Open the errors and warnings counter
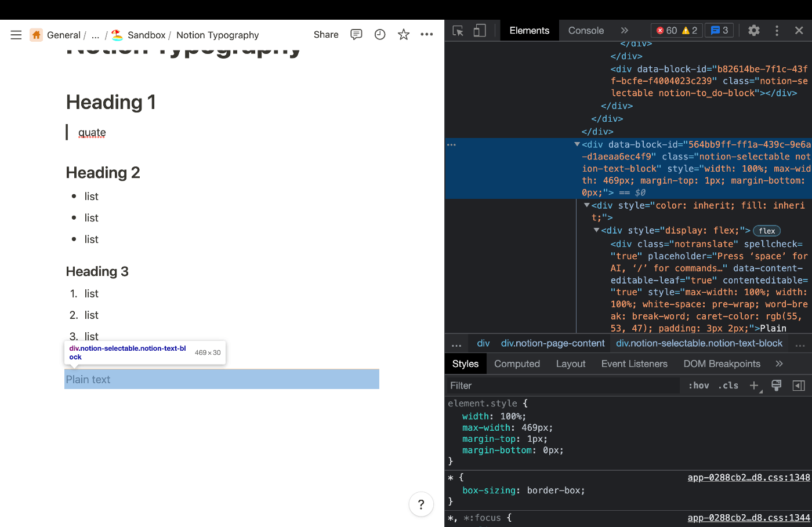 point(677,31)
